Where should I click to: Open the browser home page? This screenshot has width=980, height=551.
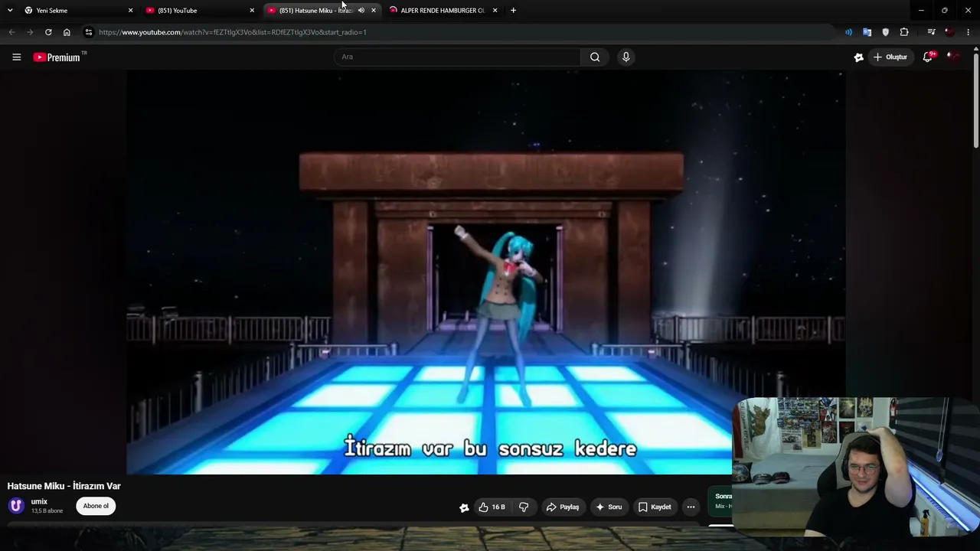point(67,32)
